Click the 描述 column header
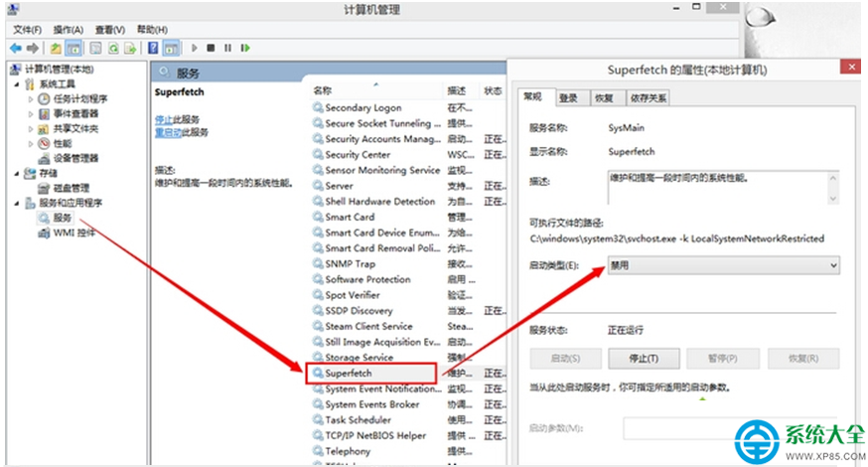Image resolution: width=868 pixels, height=467 pixels. coord(457,90)
